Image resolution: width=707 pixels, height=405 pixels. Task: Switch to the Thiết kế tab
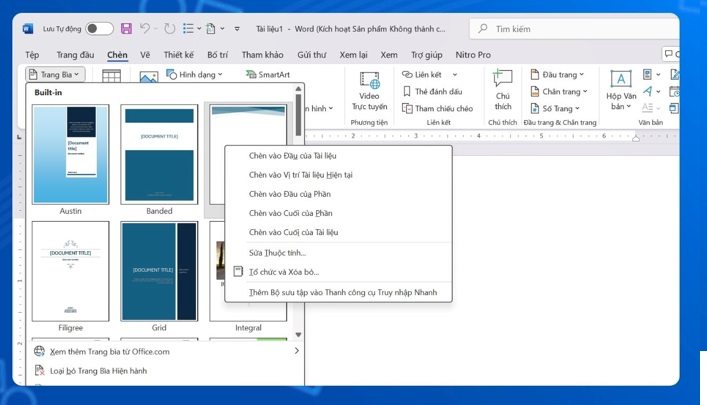178,55
